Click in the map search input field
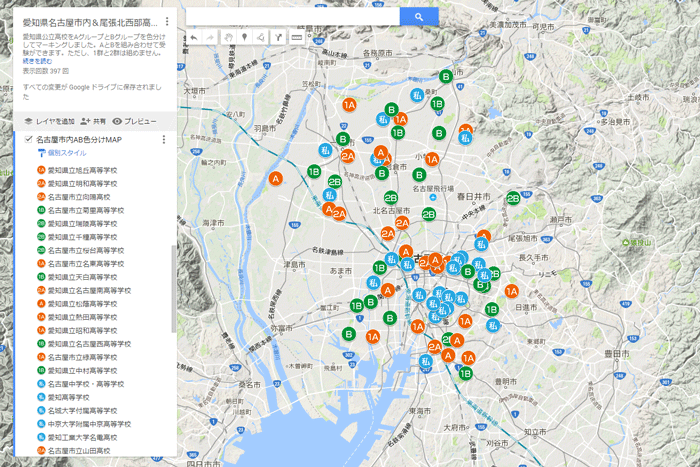Viewport: 700px width, 467px height. pyautogui.click(x=292, y=17)
